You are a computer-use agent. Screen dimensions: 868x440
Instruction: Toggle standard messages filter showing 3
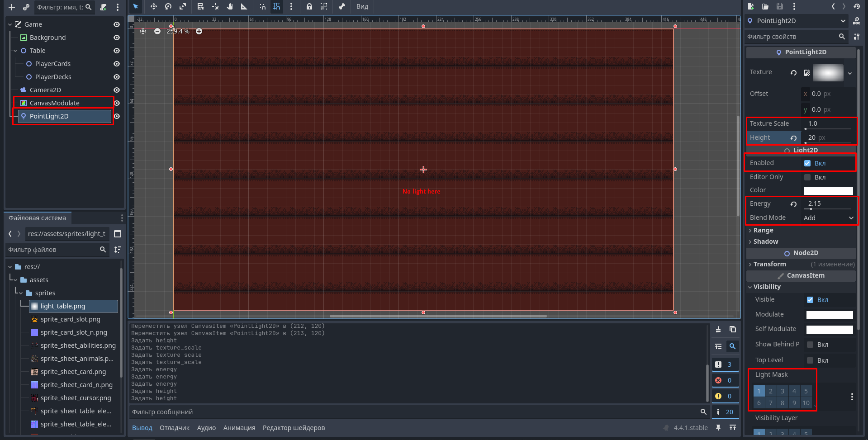[725, 364]
